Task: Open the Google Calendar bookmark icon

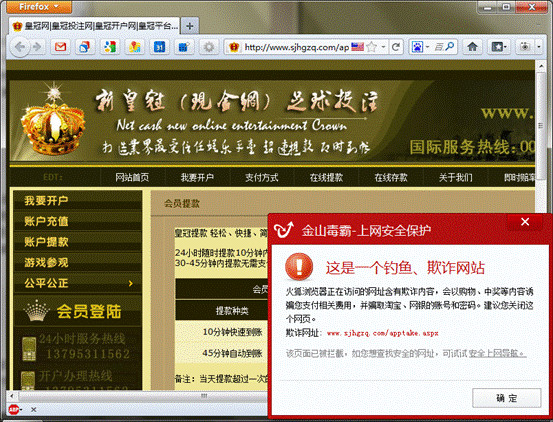Action: point(159,47)
